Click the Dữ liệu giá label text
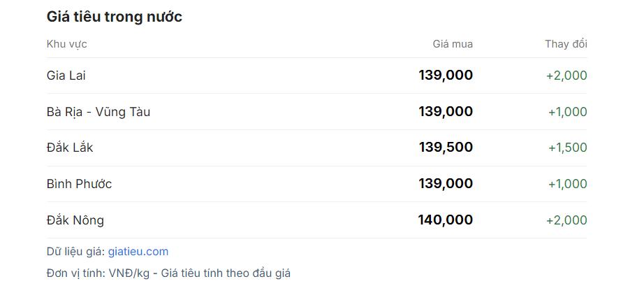This screenshot has width=644, height=307. tap(75, 252)
